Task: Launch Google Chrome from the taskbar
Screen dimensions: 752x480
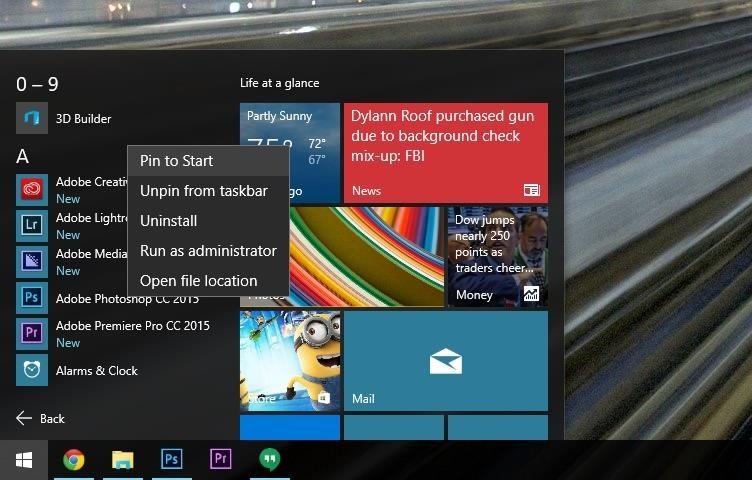Action: (74, 459)
